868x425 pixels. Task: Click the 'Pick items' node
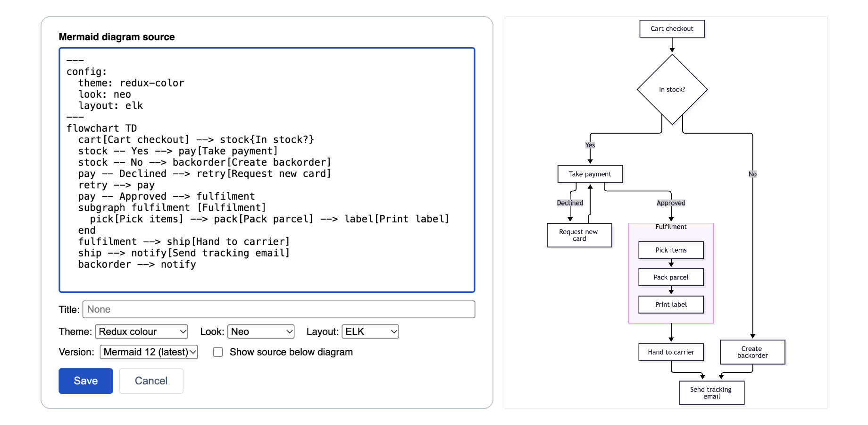(671, 250)
